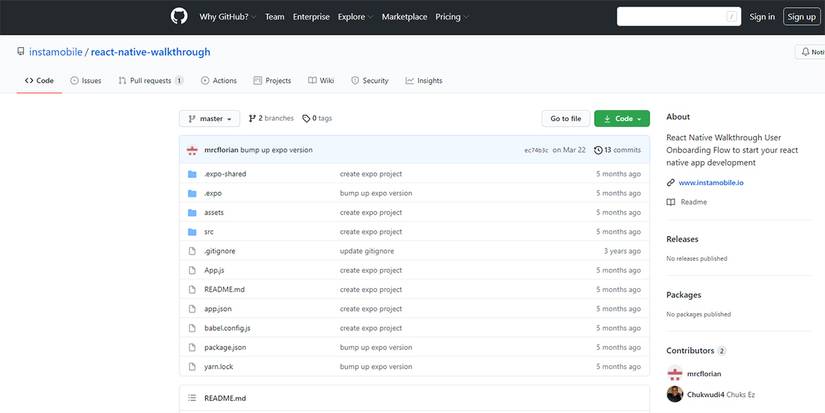This screenshot has width=825, height=413.
Task: Click the Go to file button
Action: 566,118
